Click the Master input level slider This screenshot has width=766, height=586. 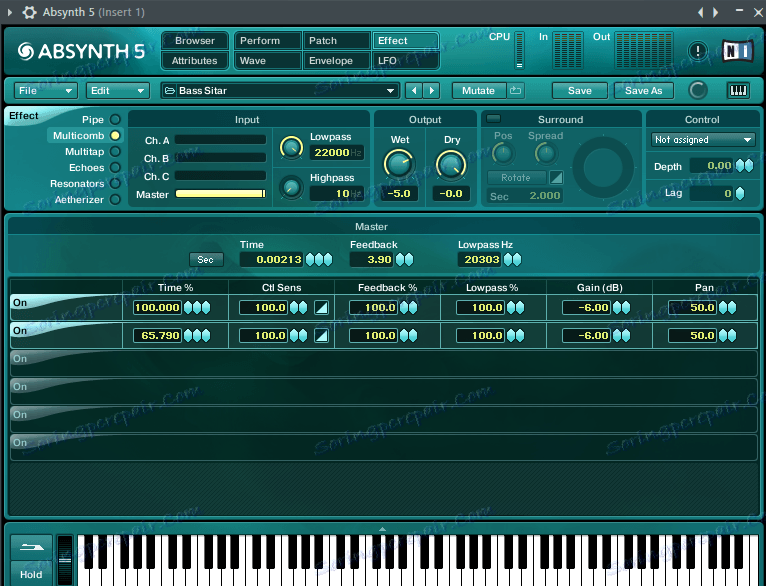coord(220,194)
